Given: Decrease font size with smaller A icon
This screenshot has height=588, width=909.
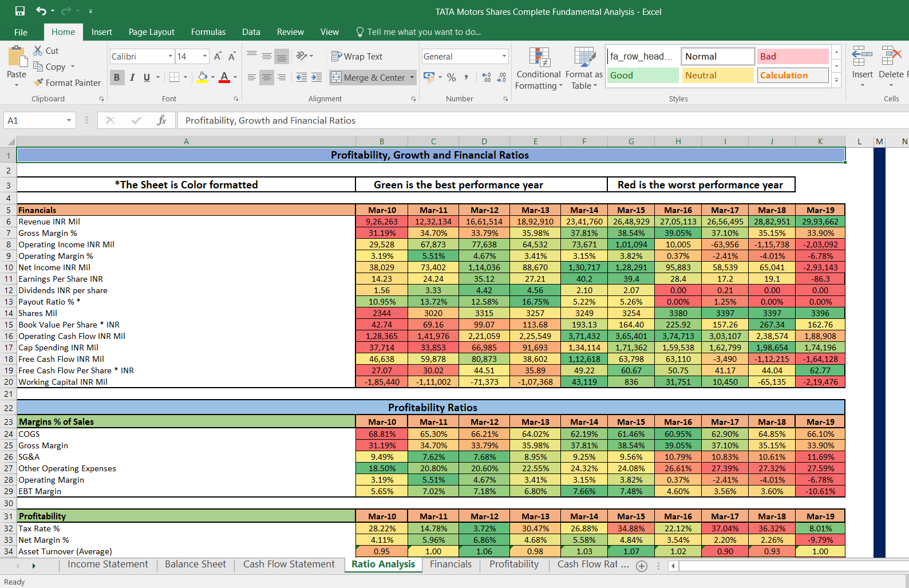Looking at the screenshot, I should click(x=232, y=56).
